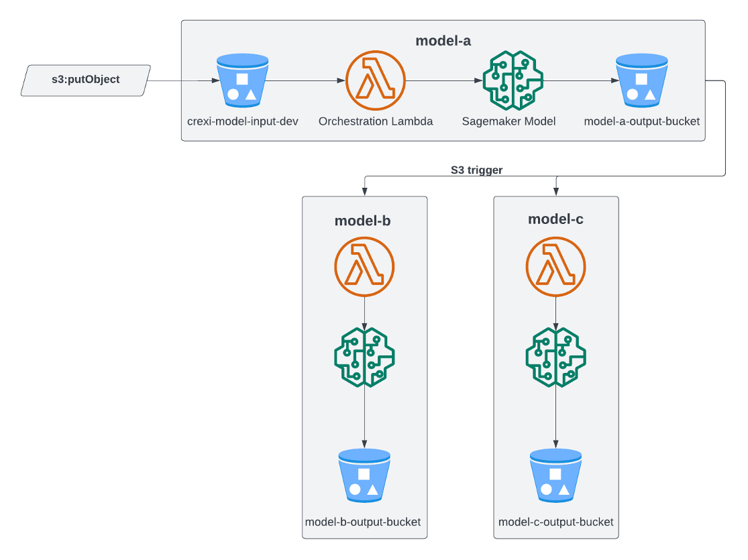
Task: Click the Orchestration Lambda text label
Action: (375, 122)
